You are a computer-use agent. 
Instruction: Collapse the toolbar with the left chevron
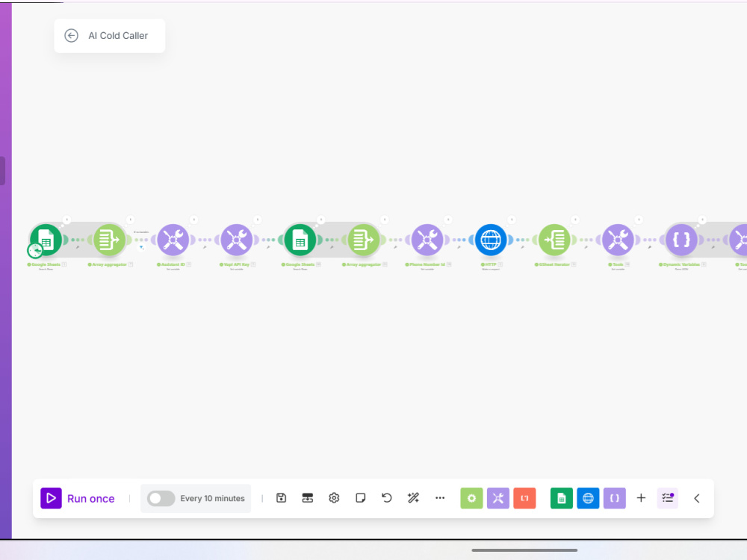click(x=696, y=498)
